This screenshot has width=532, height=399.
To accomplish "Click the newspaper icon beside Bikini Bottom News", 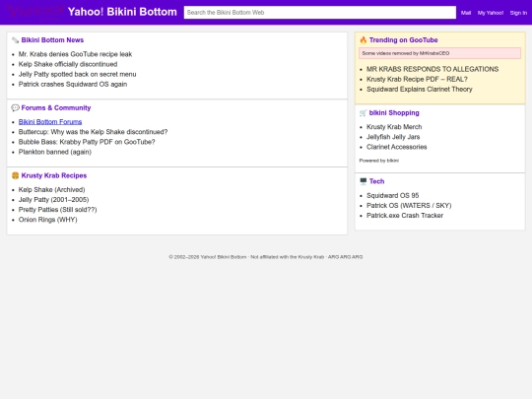I will tap(15, 40).
